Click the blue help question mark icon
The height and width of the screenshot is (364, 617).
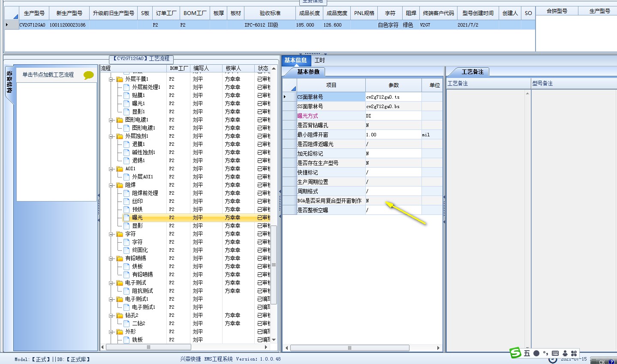click(612, 362)
